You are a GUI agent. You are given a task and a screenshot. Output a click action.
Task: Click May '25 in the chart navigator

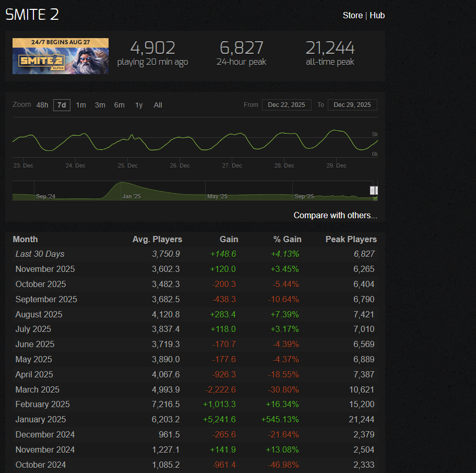[217, 196]
